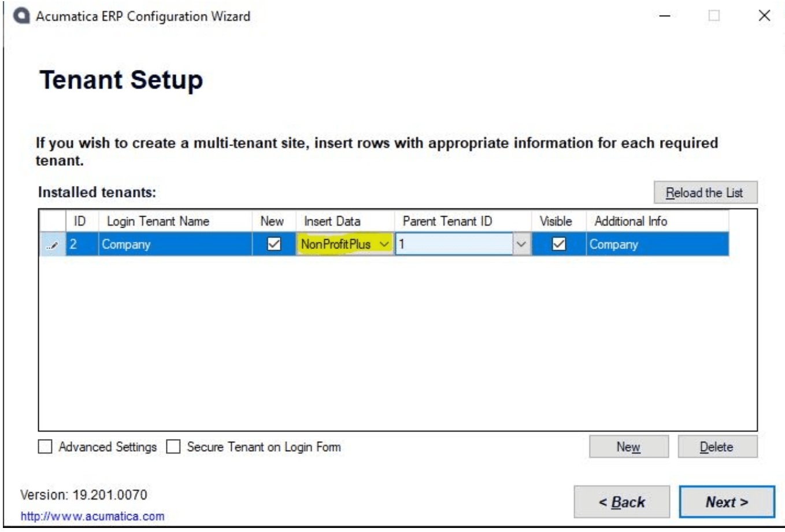Click the Visible column header

click(559, 221)
